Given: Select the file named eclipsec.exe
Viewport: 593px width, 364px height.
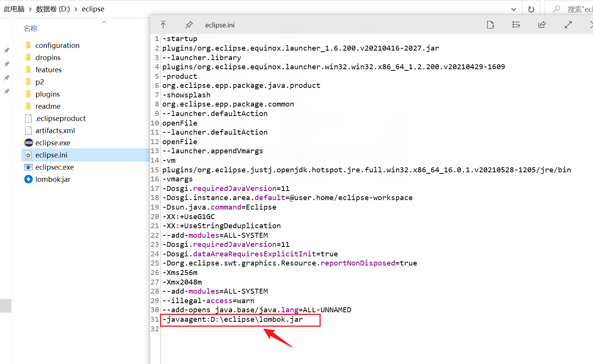Looking at the screenshot, I should 54,167.
